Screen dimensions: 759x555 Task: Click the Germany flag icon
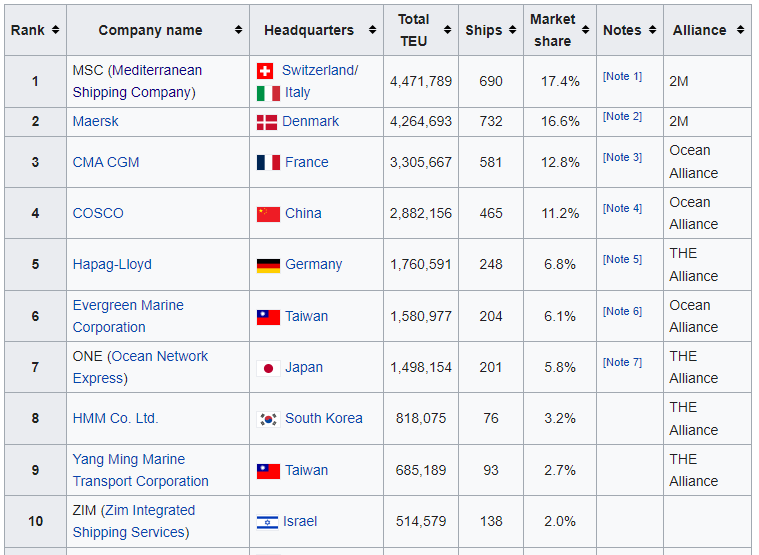coord(267,265)
